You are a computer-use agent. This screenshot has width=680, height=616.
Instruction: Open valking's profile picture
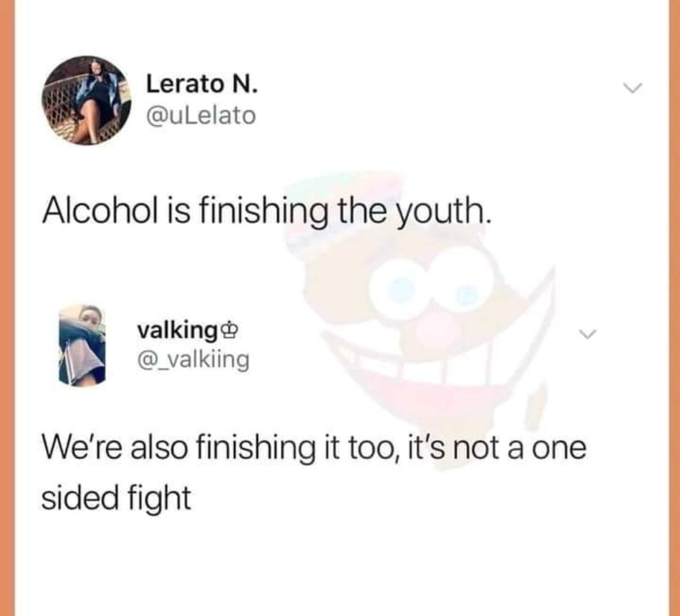point(83,345)
